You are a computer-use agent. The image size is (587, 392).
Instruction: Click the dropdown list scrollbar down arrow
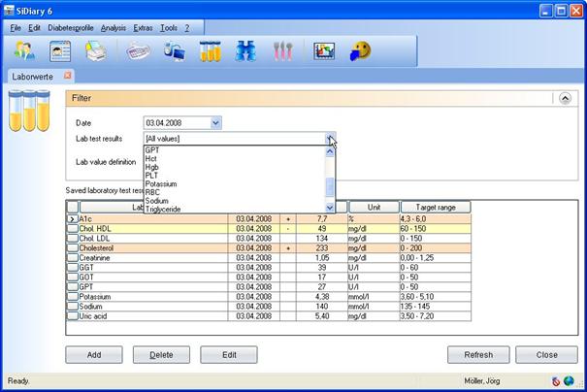point(330,207)
